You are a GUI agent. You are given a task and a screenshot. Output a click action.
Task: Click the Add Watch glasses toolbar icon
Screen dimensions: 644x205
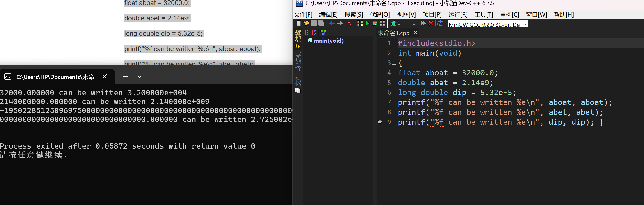[x=440, y=24]
